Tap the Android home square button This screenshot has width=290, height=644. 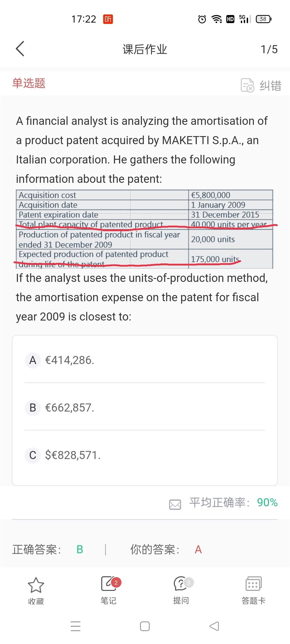coord(145,626)
